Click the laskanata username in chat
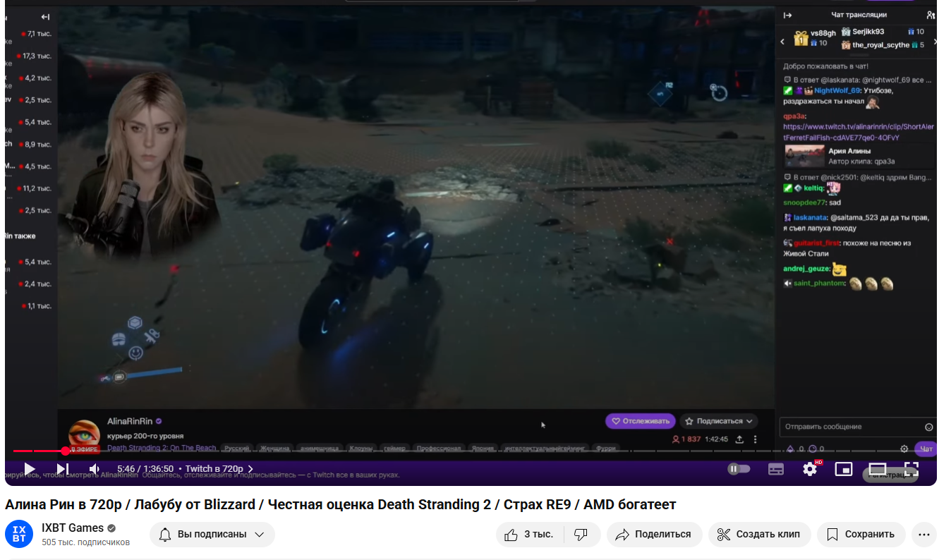Image resolution: width=951 pixels, height=560 pixels. click(x=809, y=218)
